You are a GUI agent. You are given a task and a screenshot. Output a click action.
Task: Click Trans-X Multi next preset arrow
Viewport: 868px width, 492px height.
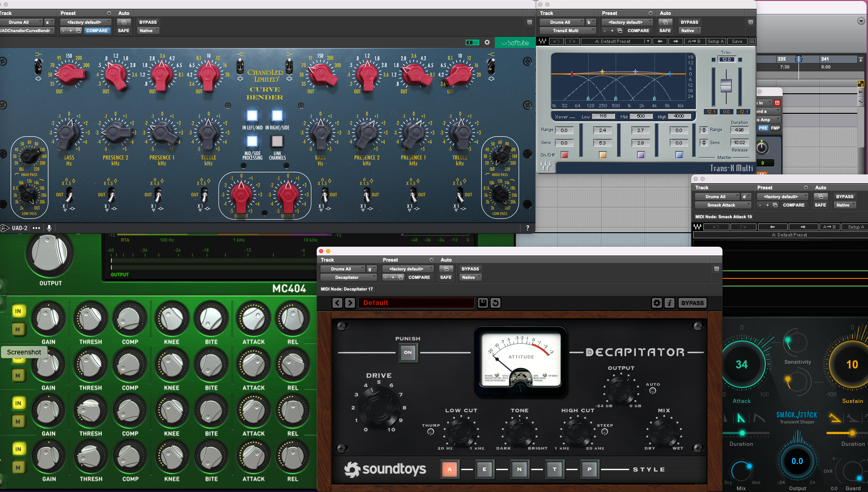tap(675, 41)
